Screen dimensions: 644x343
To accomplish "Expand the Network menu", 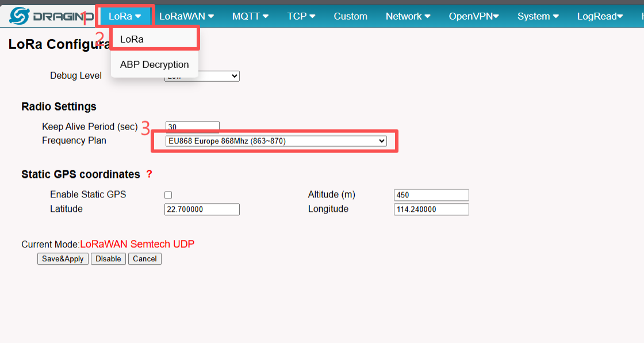I will click(408, 16).
